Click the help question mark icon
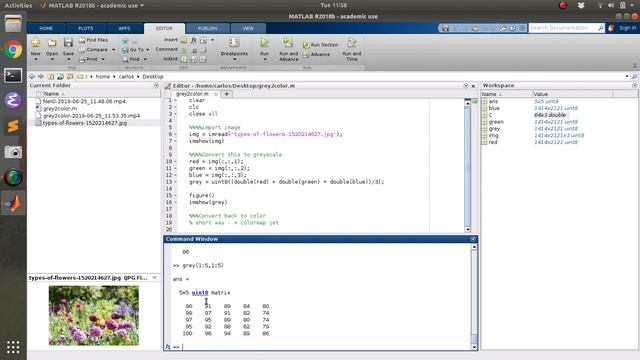This screenshot has width=640, height=360. click(513, 28)
